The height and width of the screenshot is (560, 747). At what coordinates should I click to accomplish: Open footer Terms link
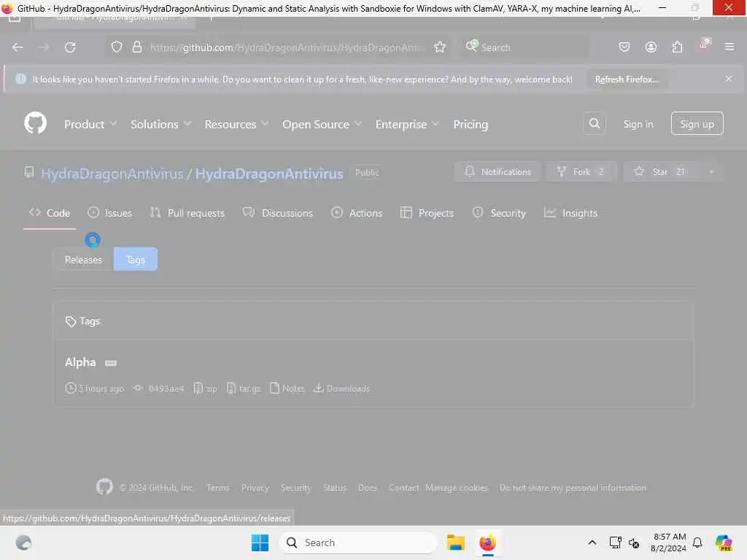coord(217,488)
